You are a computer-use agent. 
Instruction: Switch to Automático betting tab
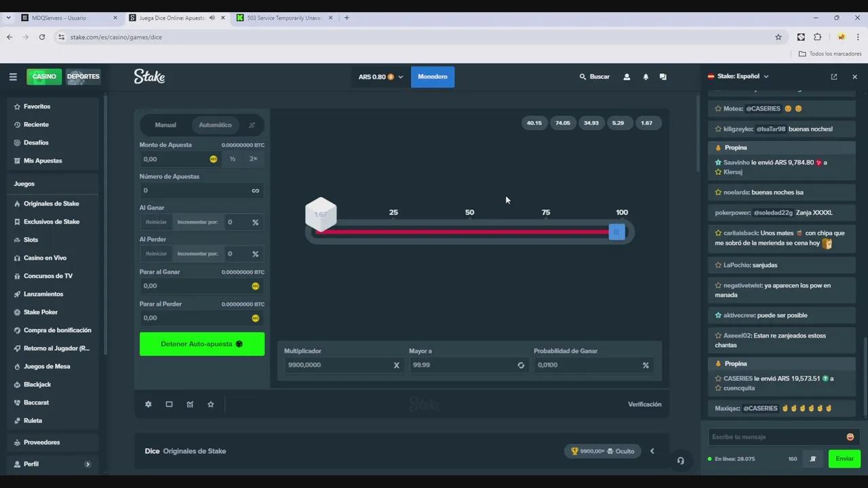(x=215, y=125)
